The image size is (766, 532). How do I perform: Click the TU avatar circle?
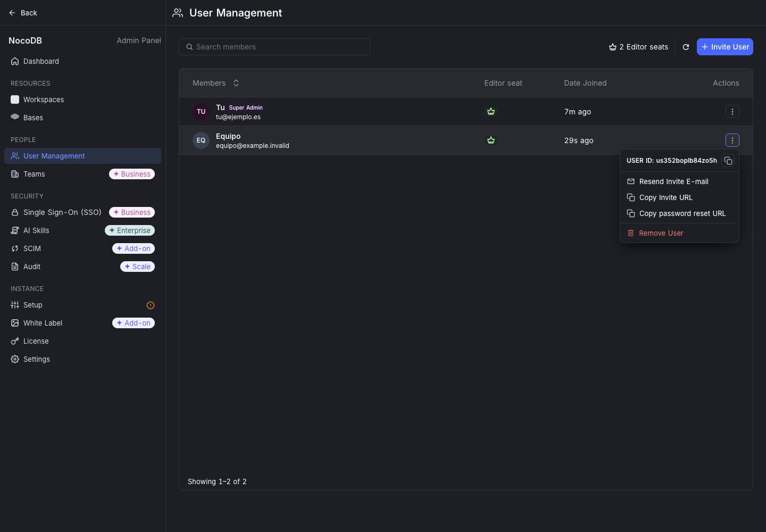tap(201, 112)
